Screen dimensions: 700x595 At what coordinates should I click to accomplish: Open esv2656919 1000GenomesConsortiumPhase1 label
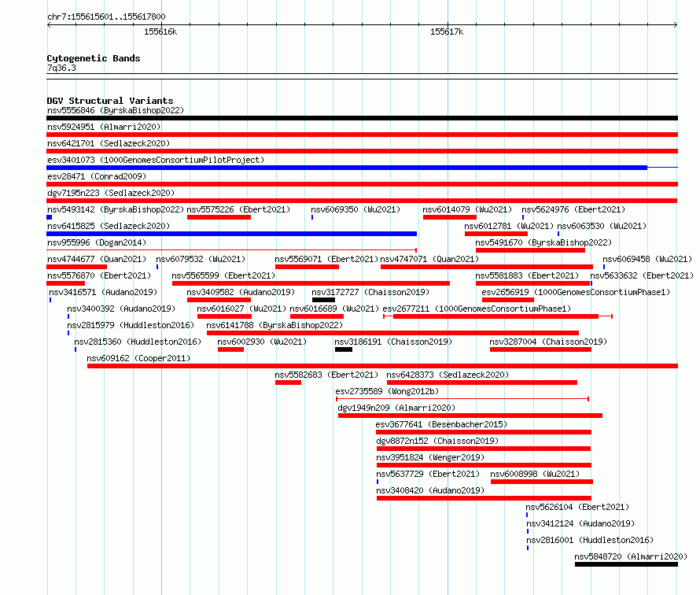click(577, 292)
